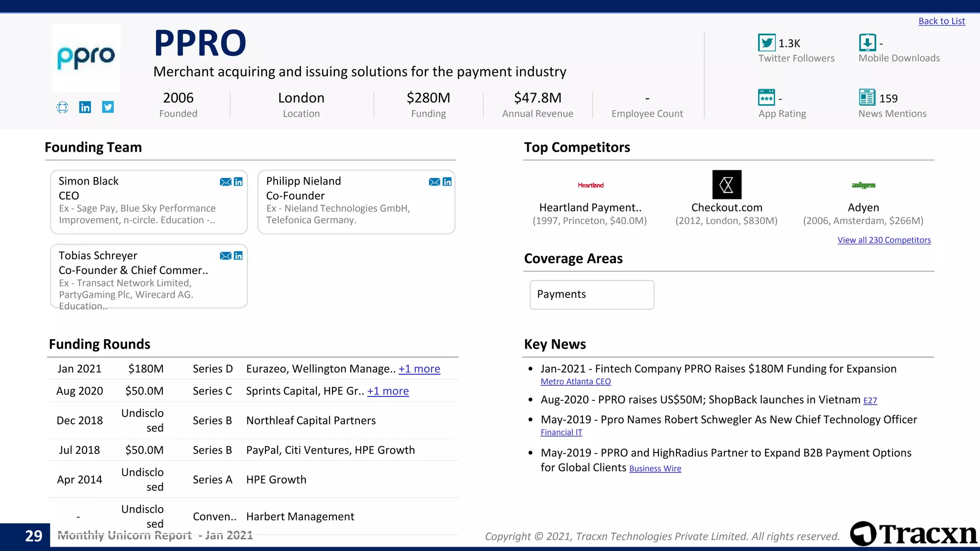The image size is (980, 551).
Task: Select the Payments coverage area box
Action: point(592,295)
